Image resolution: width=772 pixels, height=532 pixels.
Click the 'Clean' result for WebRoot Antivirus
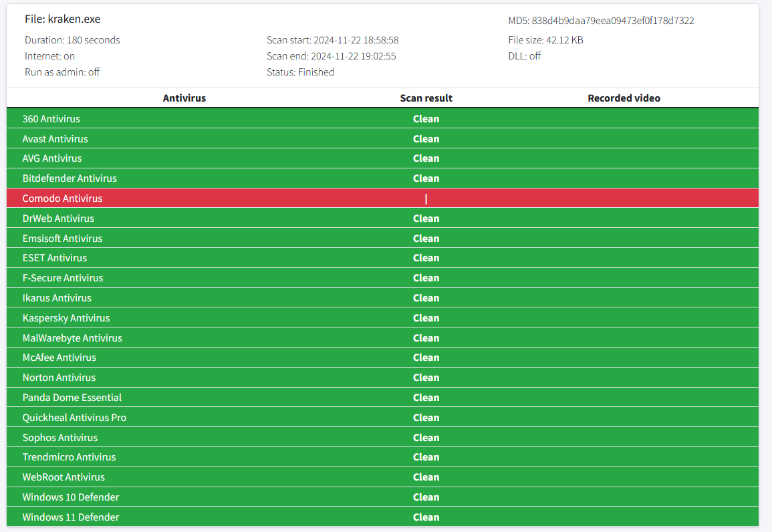[426, 477]
